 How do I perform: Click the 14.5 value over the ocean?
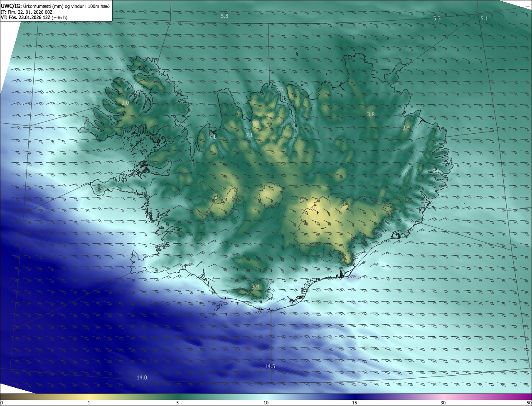270,366
